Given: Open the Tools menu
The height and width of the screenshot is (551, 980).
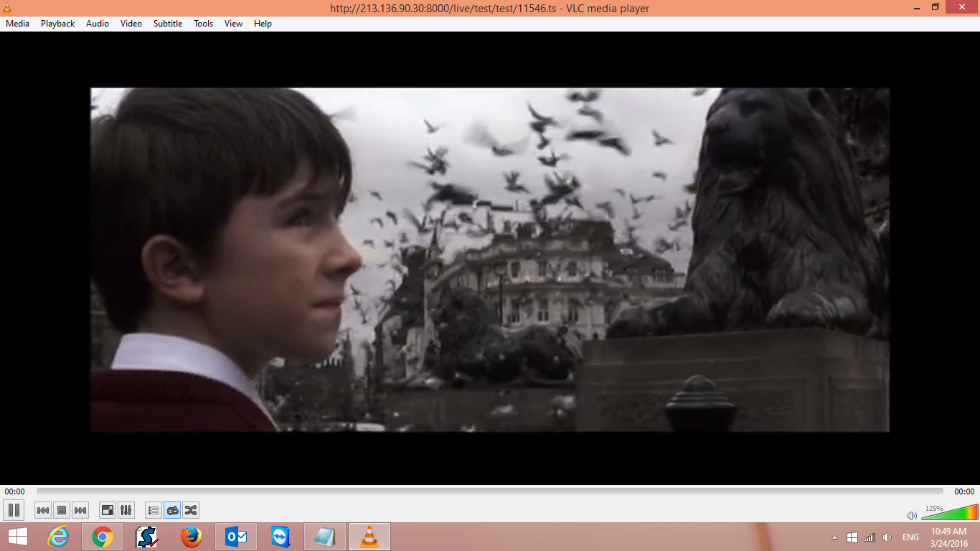Looking at the screenshot, I should 204,24.
